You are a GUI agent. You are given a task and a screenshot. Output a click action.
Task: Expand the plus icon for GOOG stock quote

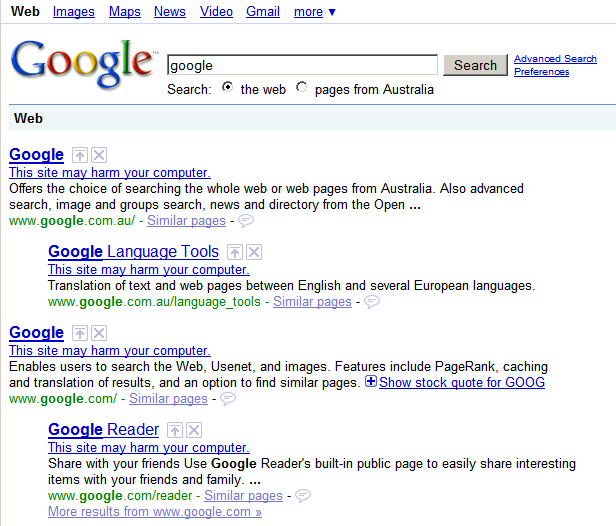(371, 381)
